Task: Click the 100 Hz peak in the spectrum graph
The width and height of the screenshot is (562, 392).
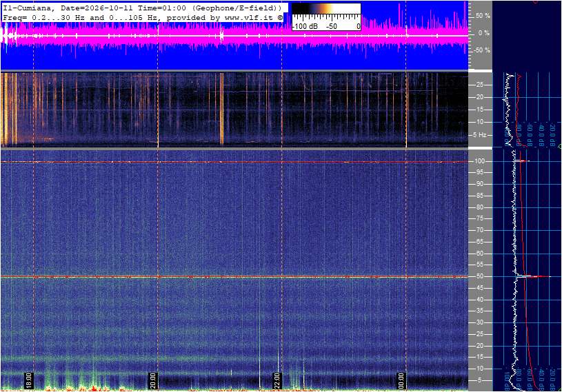Action: [523, 161]
